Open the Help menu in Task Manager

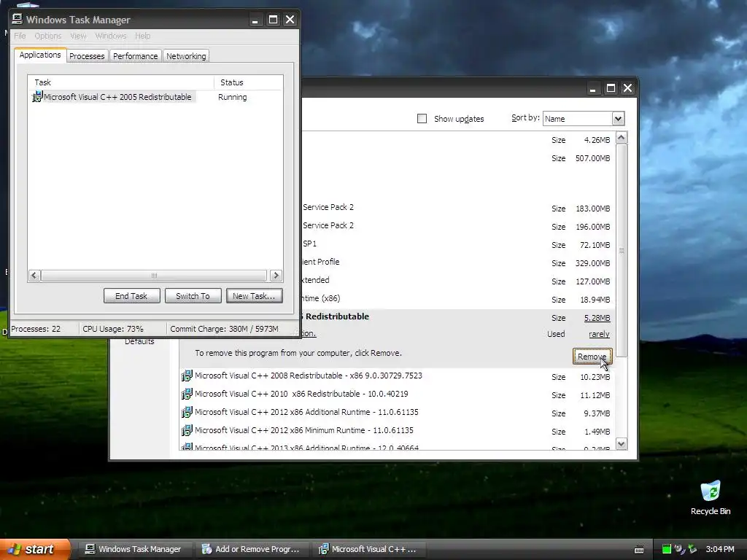point(142,36)
